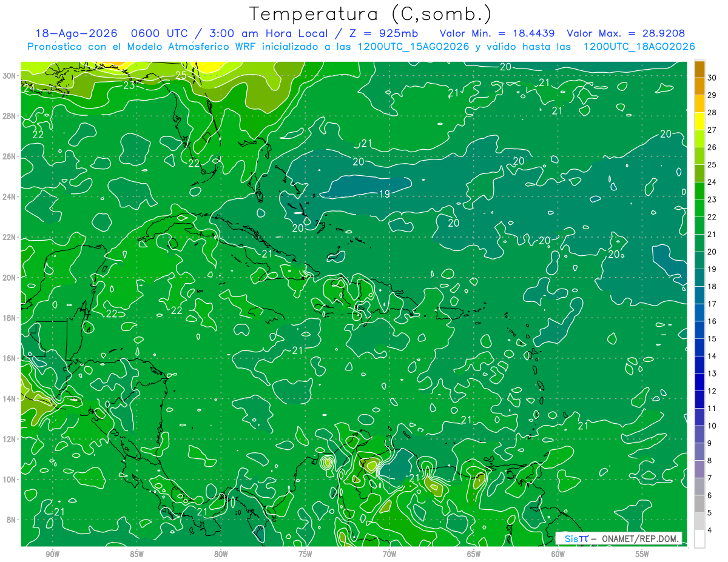The width and height of the screenshot is (728, 562).
Task: Click 'Valor Max. = 28.9208' text
Action: coord(625,33)
